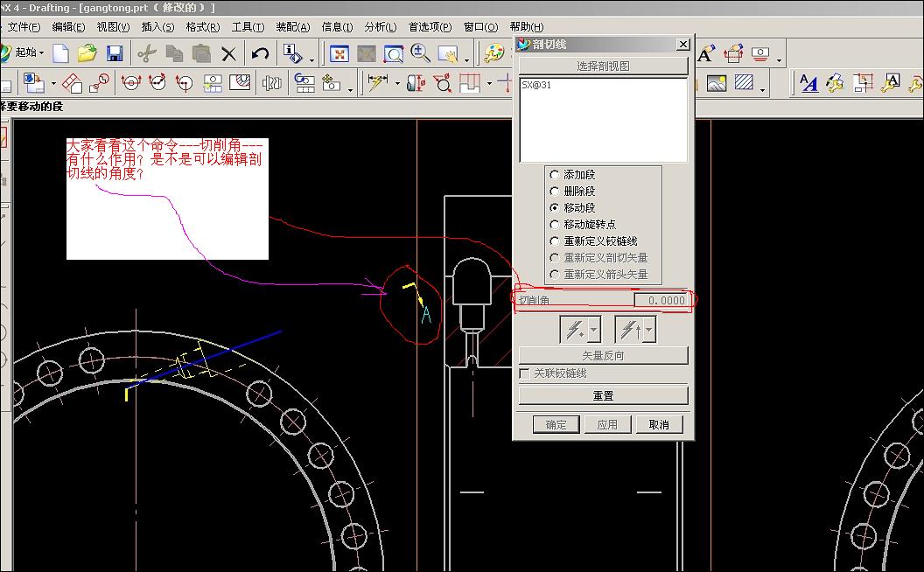The image size is (924, 572).
Task: Cancel the dialog with 取消
Action: tap(659, 425)
